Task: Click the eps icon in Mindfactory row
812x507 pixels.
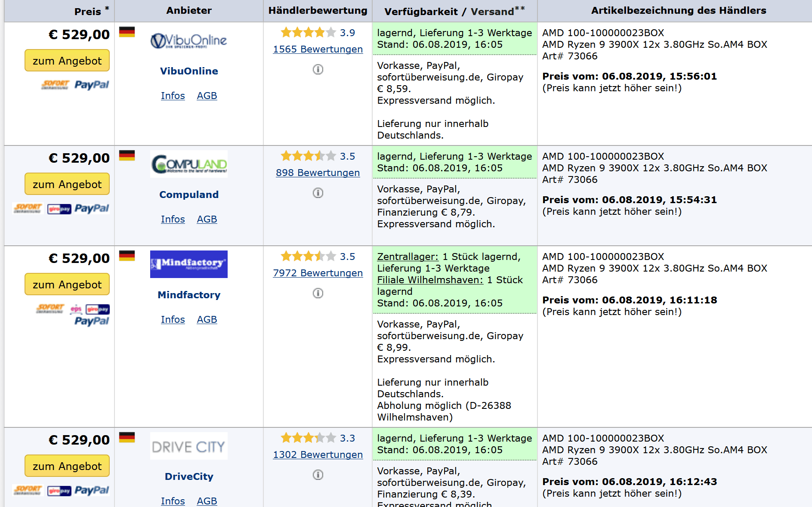Action: 76,309
